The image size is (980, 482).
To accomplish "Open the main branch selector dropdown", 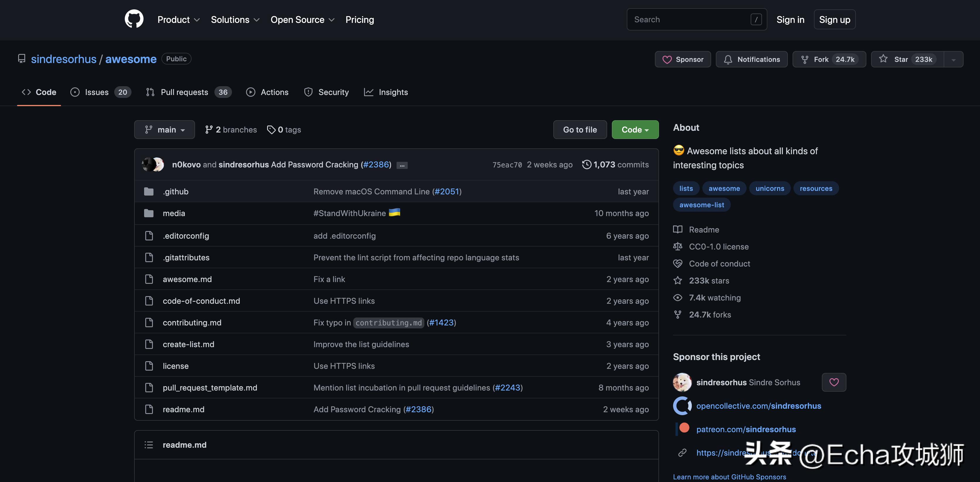I will coord(164,130).
